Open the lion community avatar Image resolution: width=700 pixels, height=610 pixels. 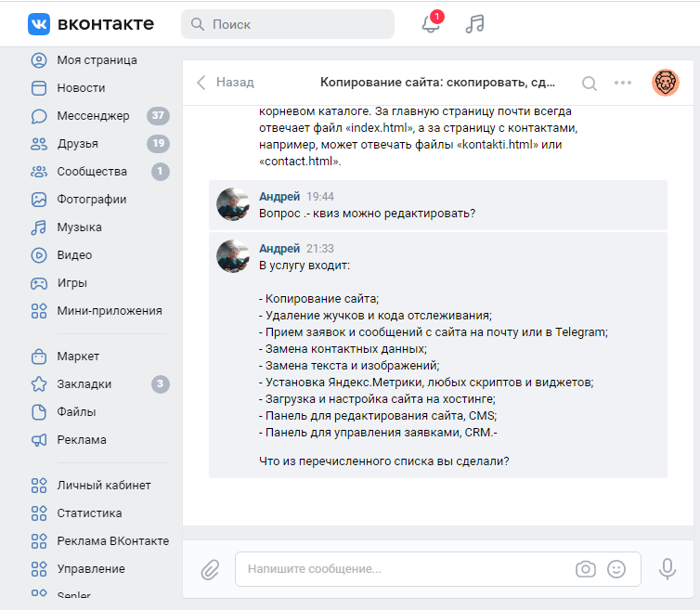pos(665,83)
